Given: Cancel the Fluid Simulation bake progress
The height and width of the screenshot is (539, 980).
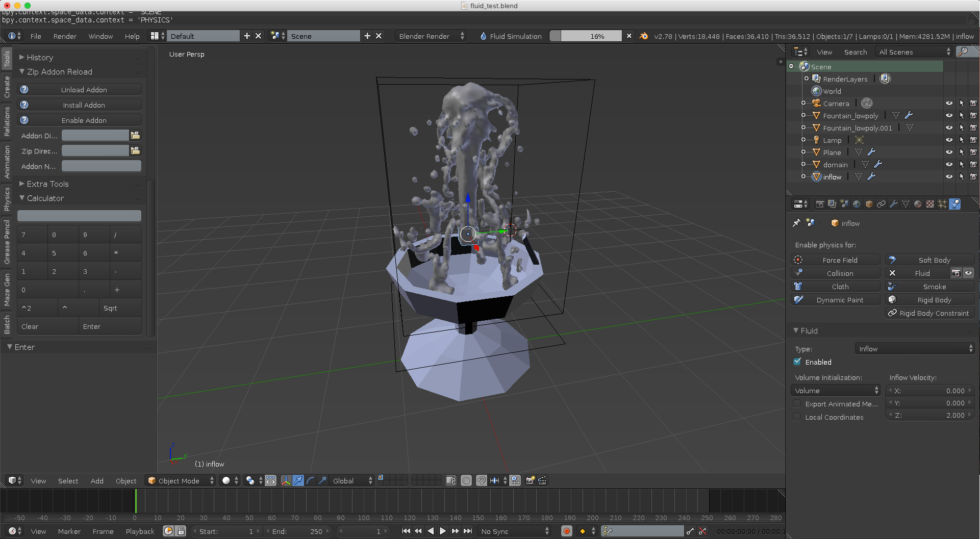Looking at the screenshot, I should (x=629, y=36).
